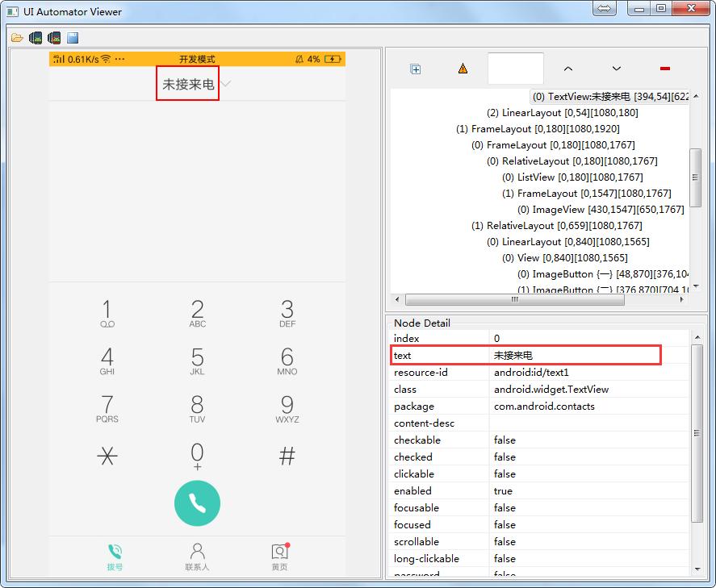Screen dimensions: 716x588
Task: Click the index row value 0
Action: pyautogui.click(x=496, y=339)
